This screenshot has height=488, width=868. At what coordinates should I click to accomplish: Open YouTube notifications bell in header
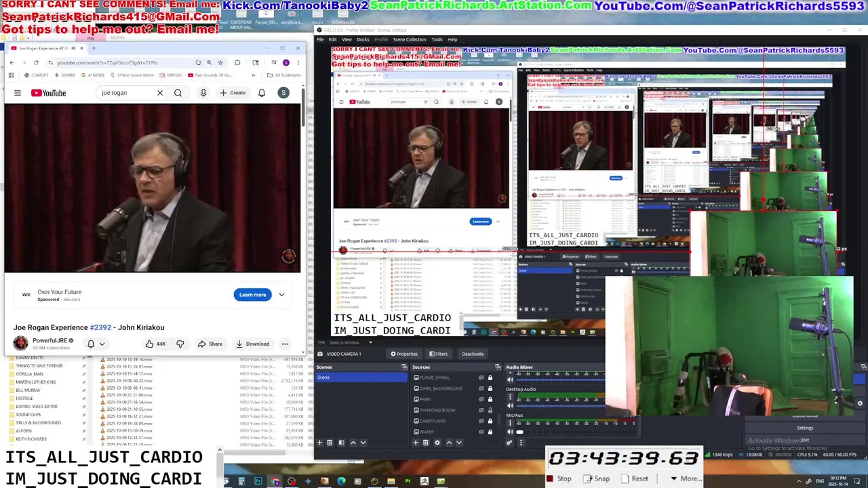[262, 93]
